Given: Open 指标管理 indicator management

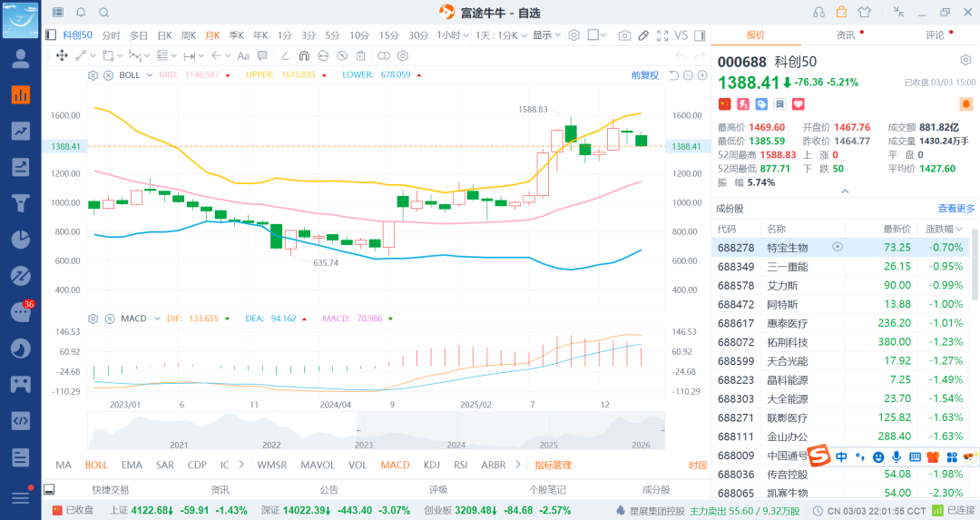Looking at the screenshot, I should (553, 465).
